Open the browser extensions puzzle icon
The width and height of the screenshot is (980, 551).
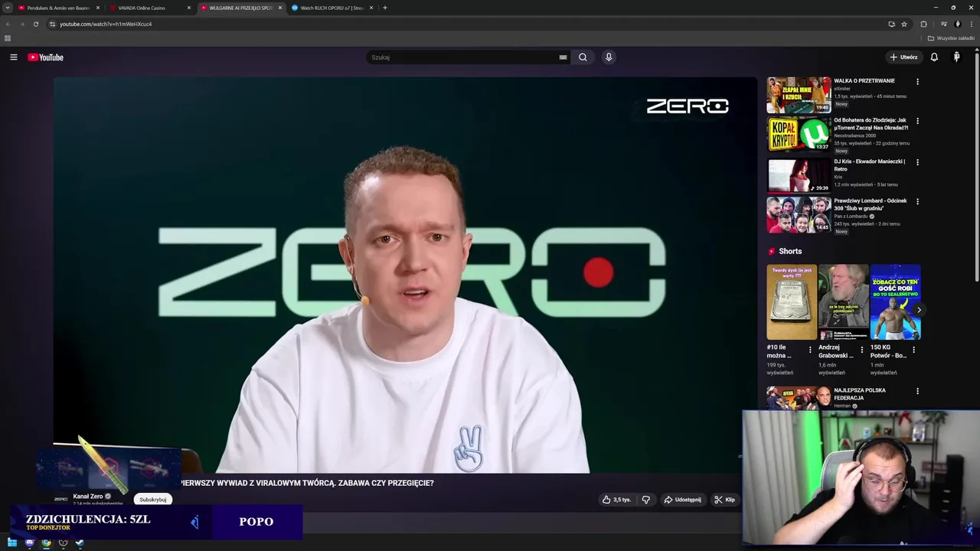point(923,24)
